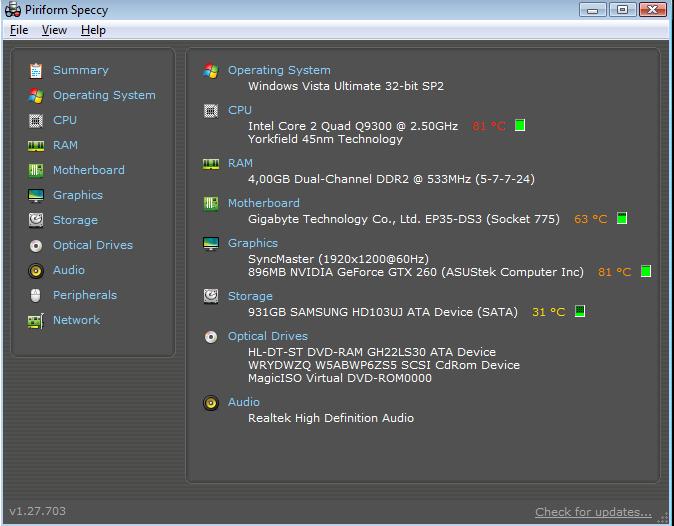Click the Storage drive icon in summary panel

tap(211, 296)
